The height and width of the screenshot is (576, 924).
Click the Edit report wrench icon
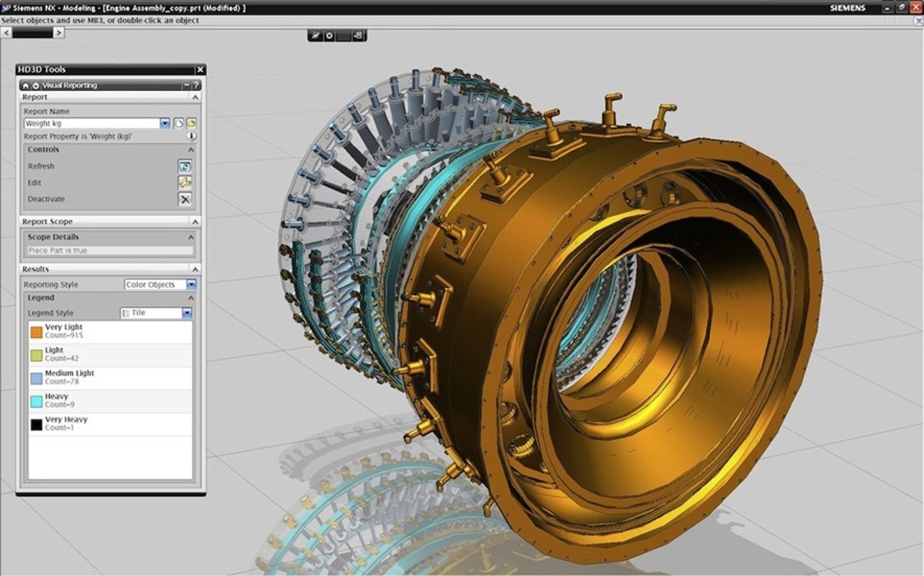(185, 183)
